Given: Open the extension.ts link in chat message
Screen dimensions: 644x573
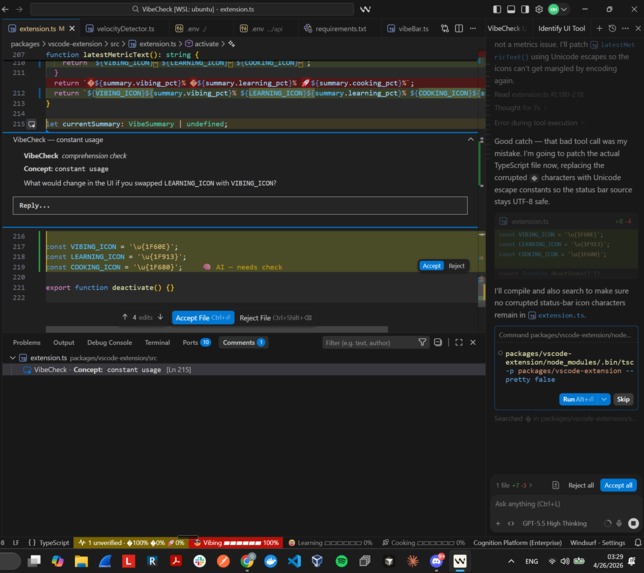Looking at the screenshot, I should (x=557, y=315).
